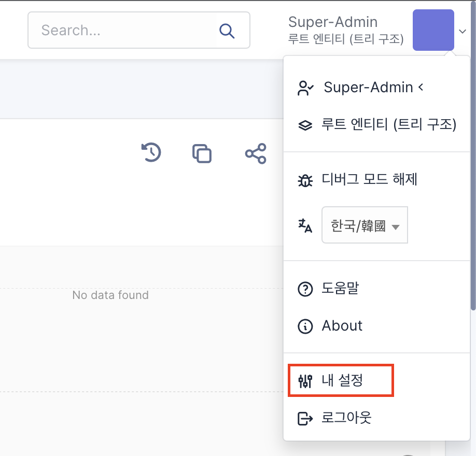This screenshot has width=476, height=456.
Task: Click the share network icon
Action: coord(256,153)
